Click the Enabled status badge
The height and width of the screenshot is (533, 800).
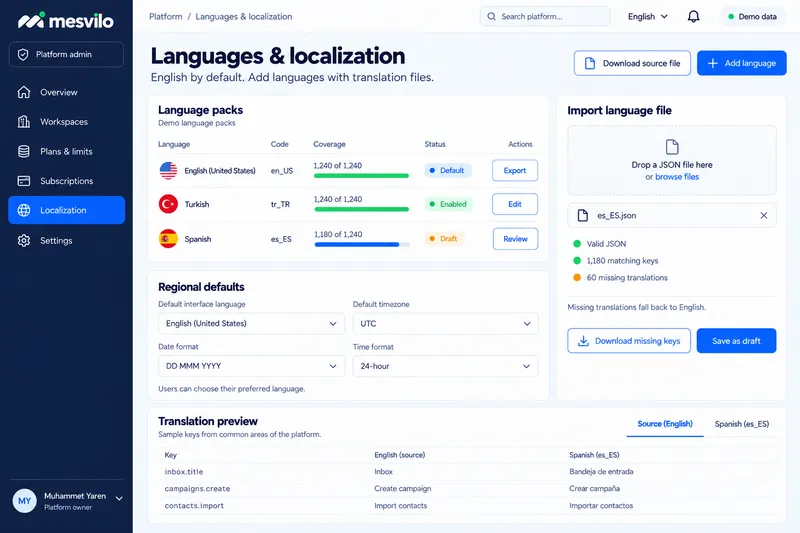pyautogui.click(x=449, y=204)
